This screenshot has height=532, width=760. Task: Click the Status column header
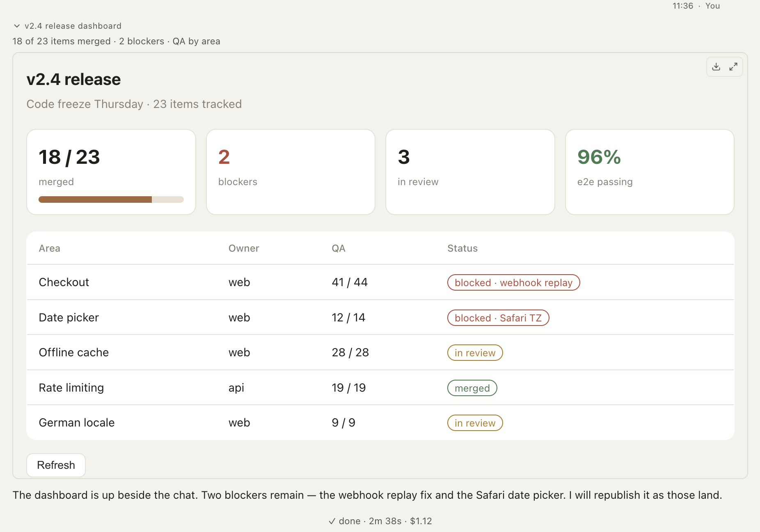pyautogui.click(x=462, y=248)
